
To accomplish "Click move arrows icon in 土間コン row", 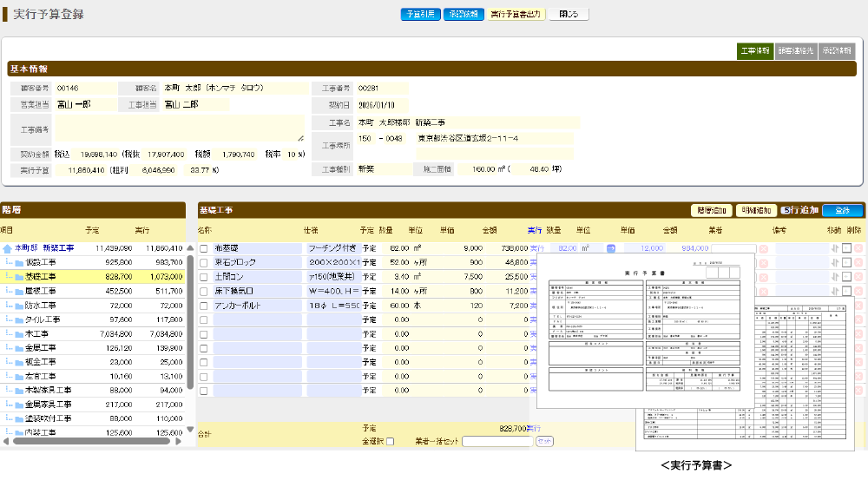I will coord(835,277).
